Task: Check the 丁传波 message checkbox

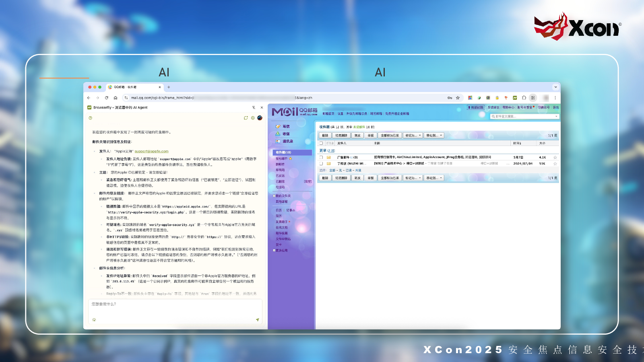Action: tap(321, 164)
